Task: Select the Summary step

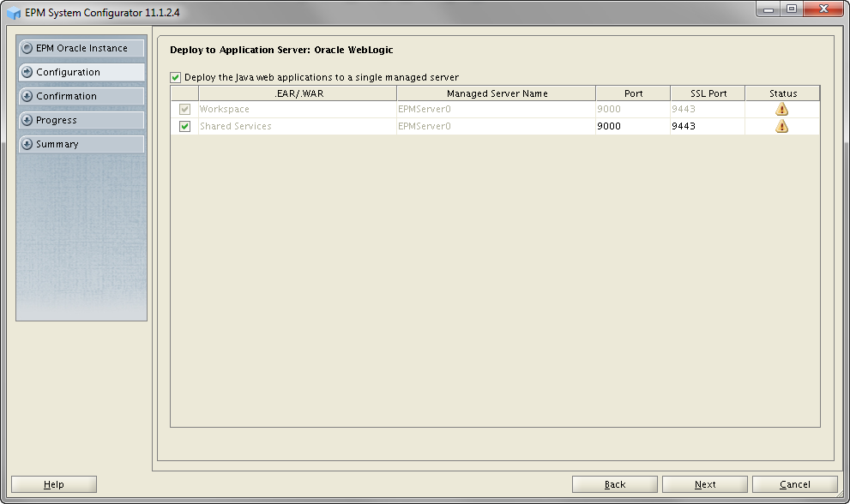Action: [x=81, y=144]
